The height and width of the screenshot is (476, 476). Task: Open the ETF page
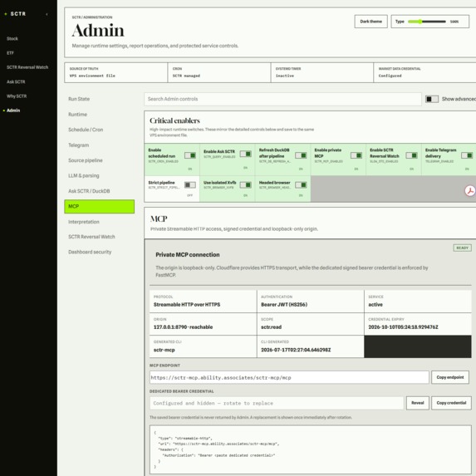coord(10,53)
